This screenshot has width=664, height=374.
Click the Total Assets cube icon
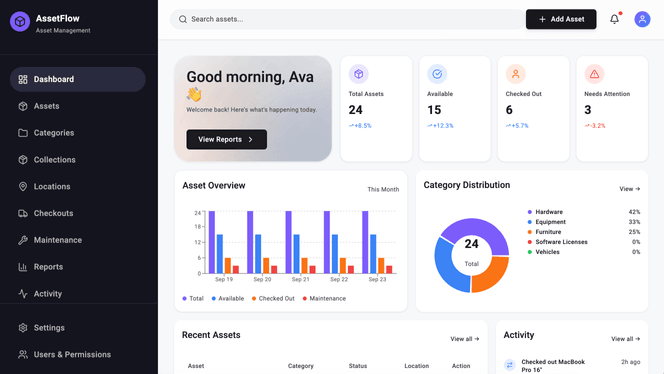click(358, 74)
